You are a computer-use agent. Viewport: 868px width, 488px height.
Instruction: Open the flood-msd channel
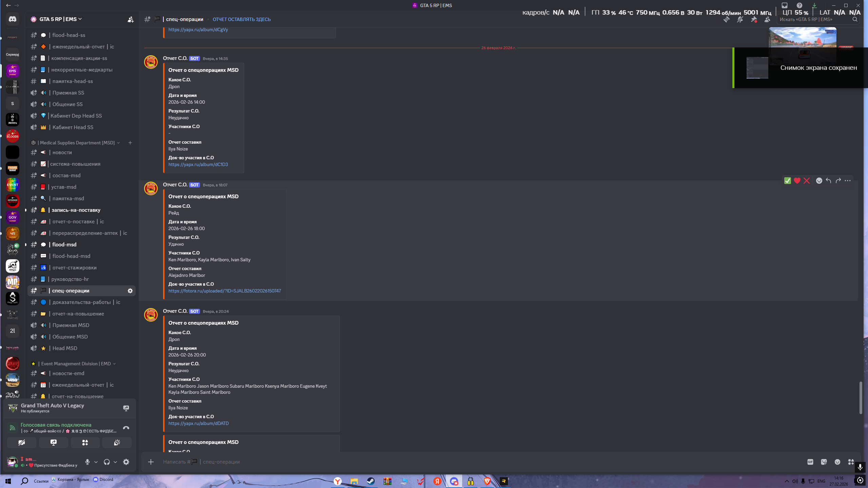pyautogui.click(x=64, y=245)
